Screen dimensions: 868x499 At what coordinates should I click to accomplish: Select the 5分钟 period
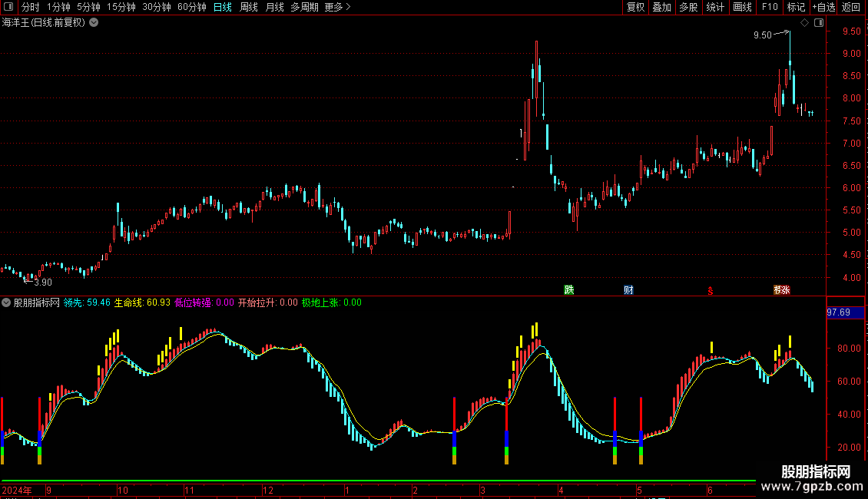88,7
